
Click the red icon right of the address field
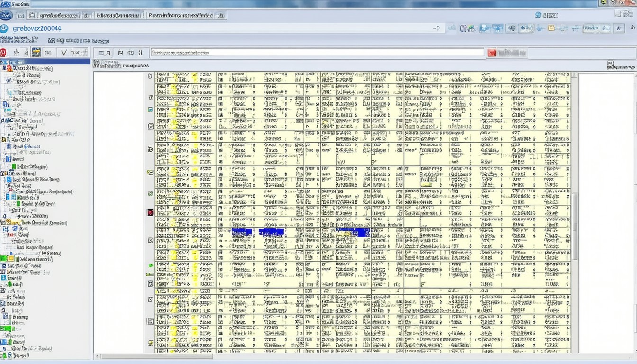coord(492,53)
